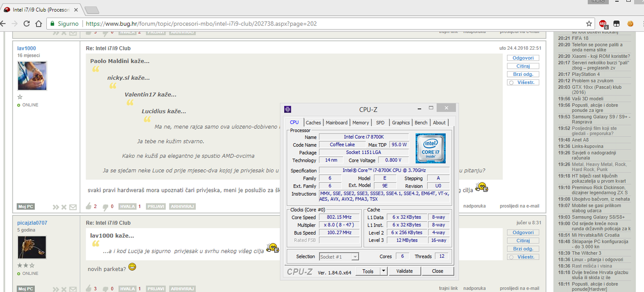Click Odgovori on picajzla0707's post
Screen dimensions: 644x292
click(x=523, y=233)
